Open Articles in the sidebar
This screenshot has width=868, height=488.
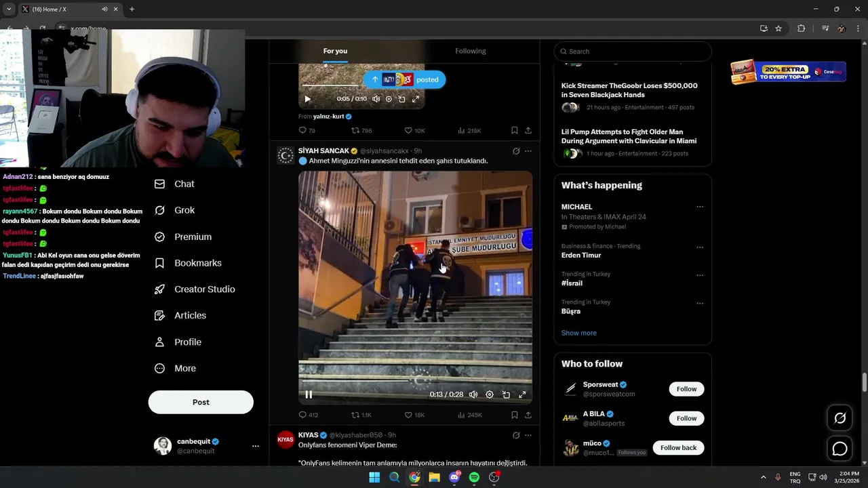(x=180, y=315)
